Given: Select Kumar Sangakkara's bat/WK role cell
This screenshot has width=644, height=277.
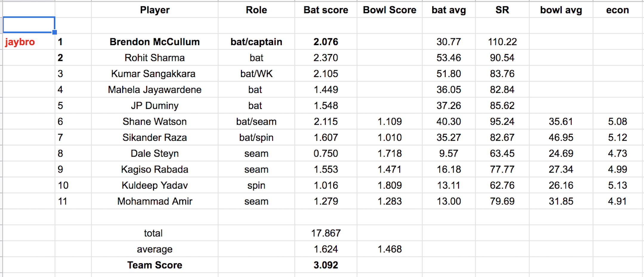Looking at the screenshot, I should 256,74.
